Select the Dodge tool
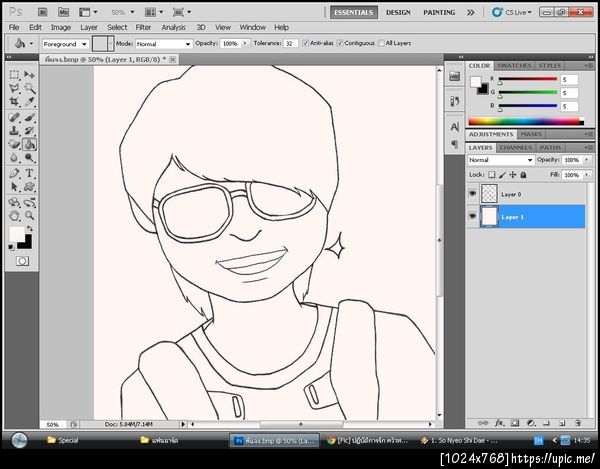 (29, 158)
